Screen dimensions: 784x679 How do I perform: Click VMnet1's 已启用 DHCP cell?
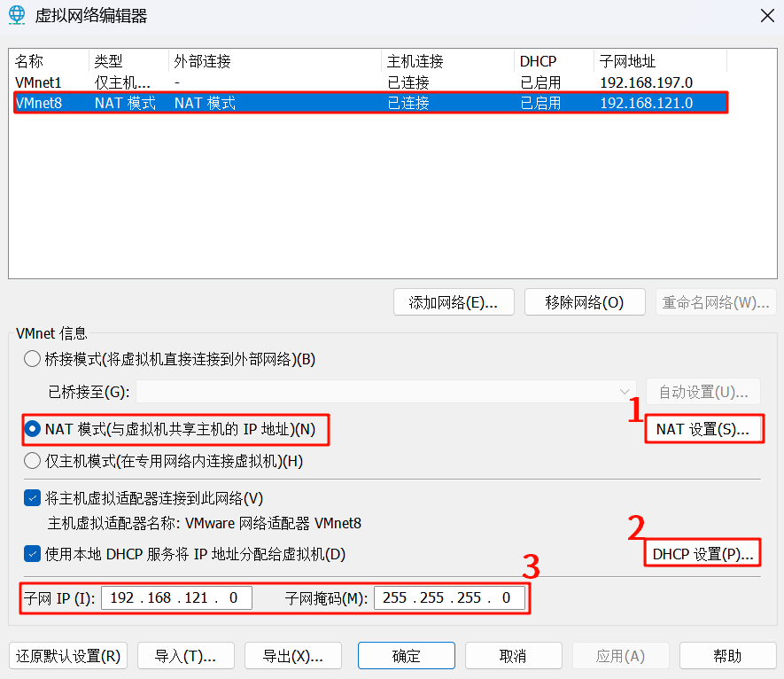click(540, 82)
